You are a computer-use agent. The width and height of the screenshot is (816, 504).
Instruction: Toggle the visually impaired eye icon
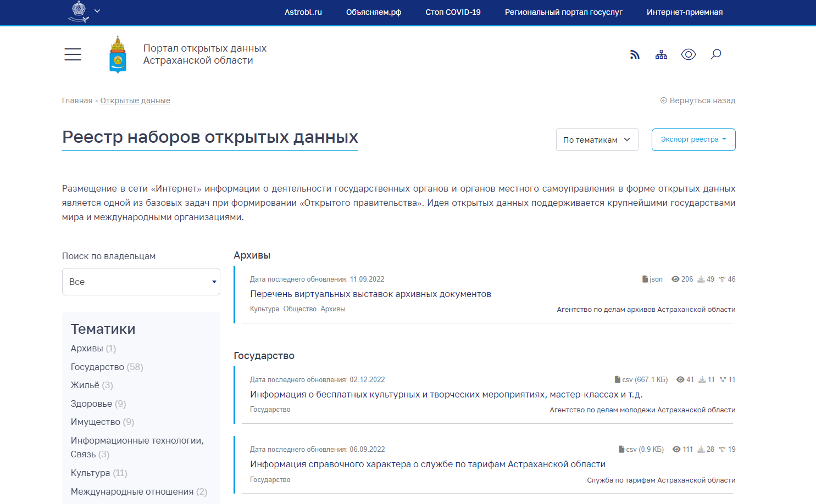(688, 54)
